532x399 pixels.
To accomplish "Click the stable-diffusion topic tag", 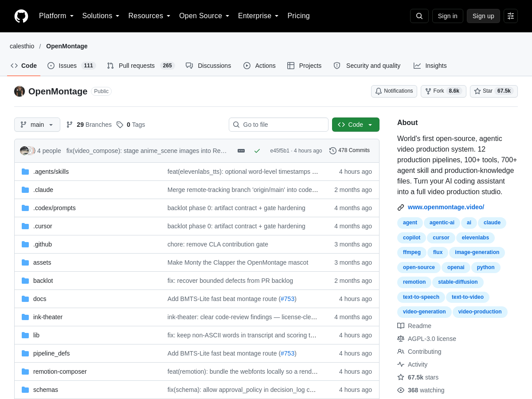I will tap(458, 282).
